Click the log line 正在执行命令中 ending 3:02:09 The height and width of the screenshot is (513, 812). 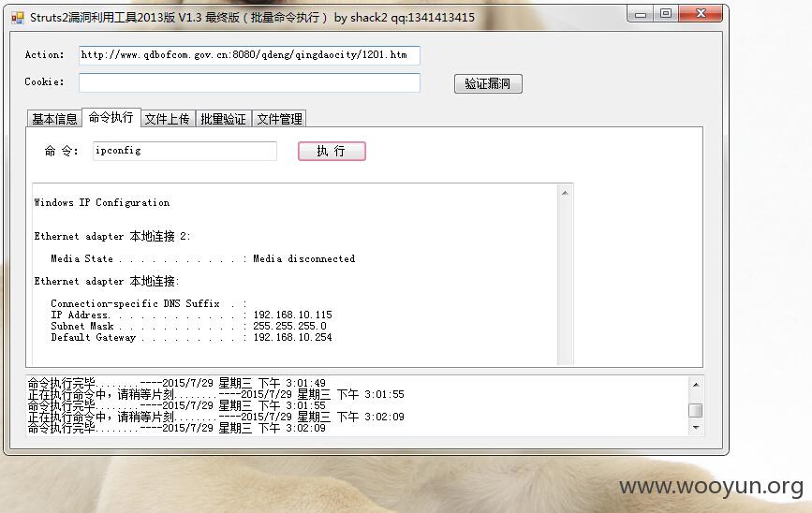[x=216, y=417]
